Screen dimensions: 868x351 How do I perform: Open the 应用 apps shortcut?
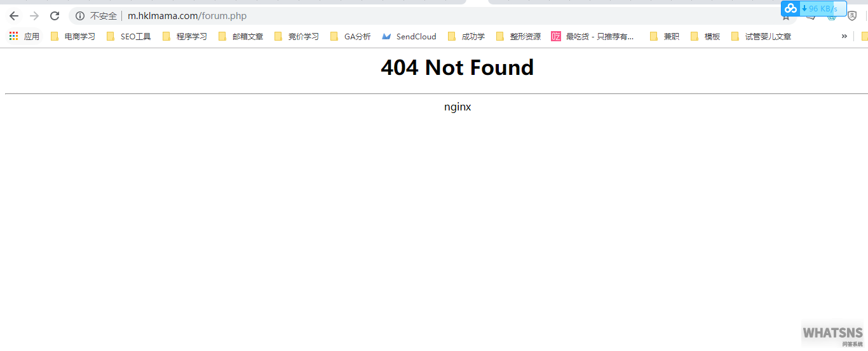[24, 37]
